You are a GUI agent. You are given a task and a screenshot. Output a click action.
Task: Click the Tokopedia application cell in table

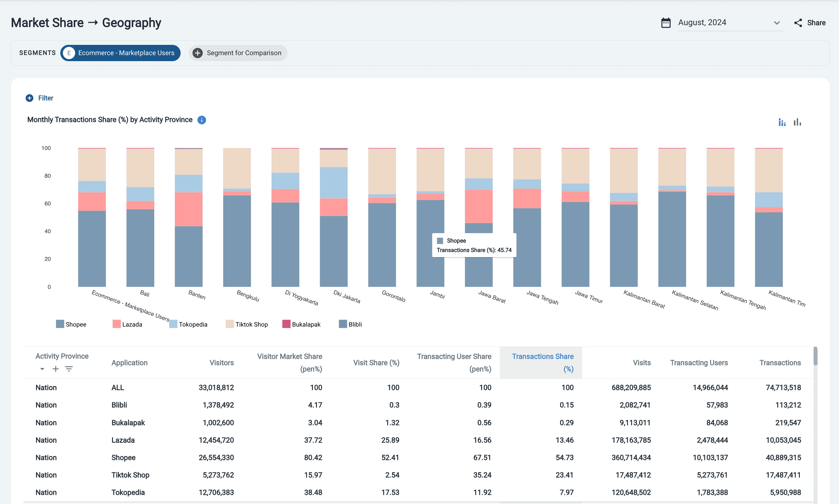(x=128, y=493)
